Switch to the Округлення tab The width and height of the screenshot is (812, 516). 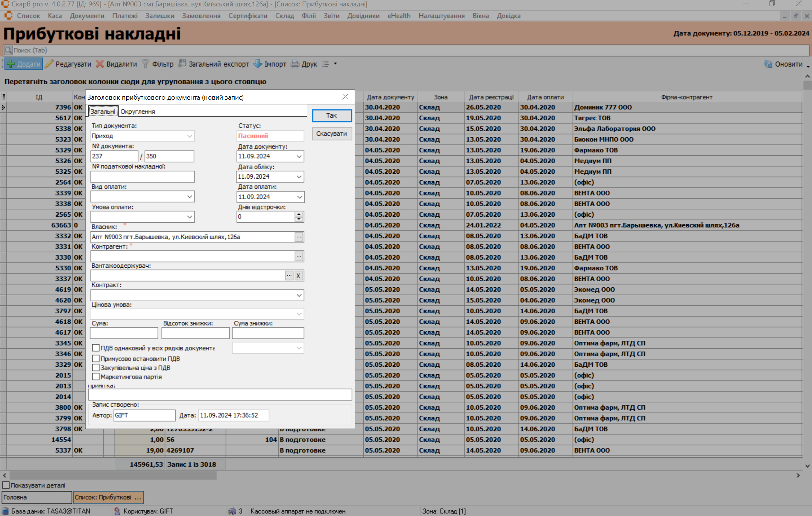138,112
